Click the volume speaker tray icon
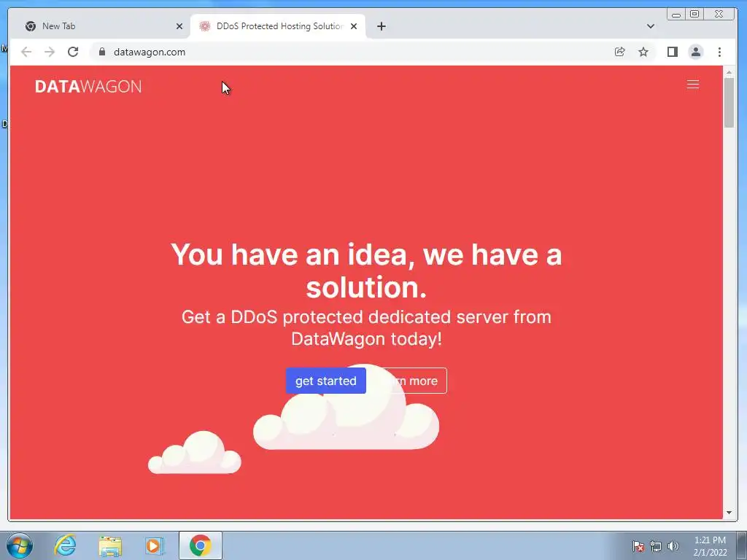Viewport: 747px width, 560px height. click(x=673, y=546)
